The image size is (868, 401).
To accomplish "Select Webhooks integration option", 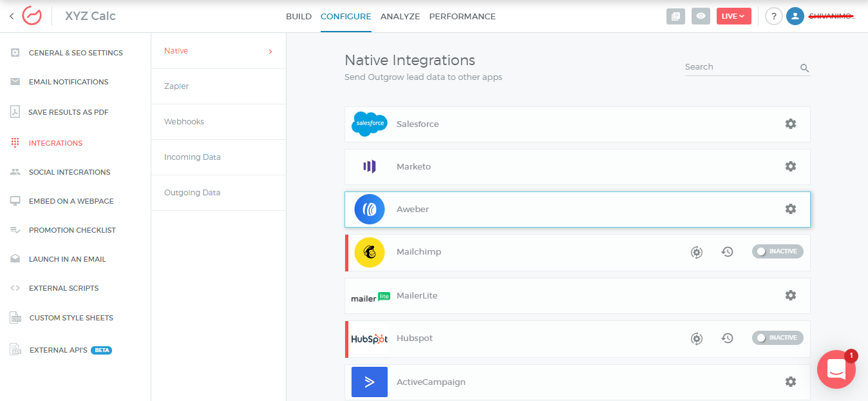I will coord(218,122).
